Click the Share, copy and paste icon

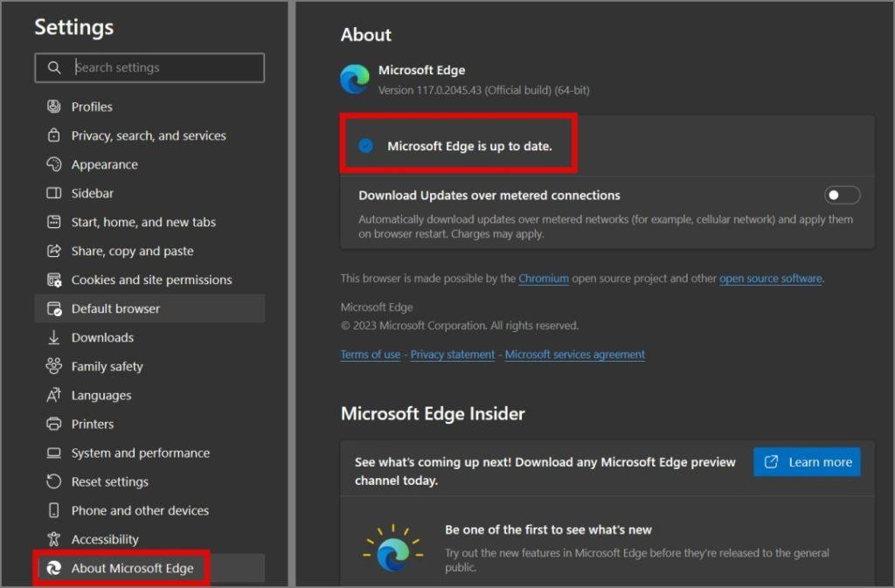point(53,251)
